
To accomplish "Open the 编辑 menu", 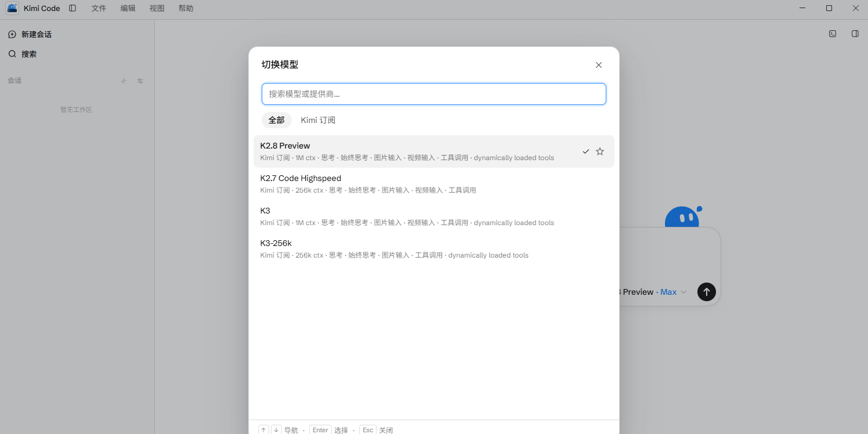I will click(x=128, y=8).
